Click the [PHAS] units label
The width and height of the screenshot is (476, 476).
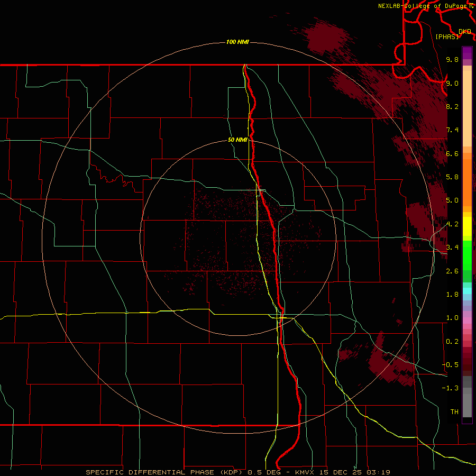447,36
